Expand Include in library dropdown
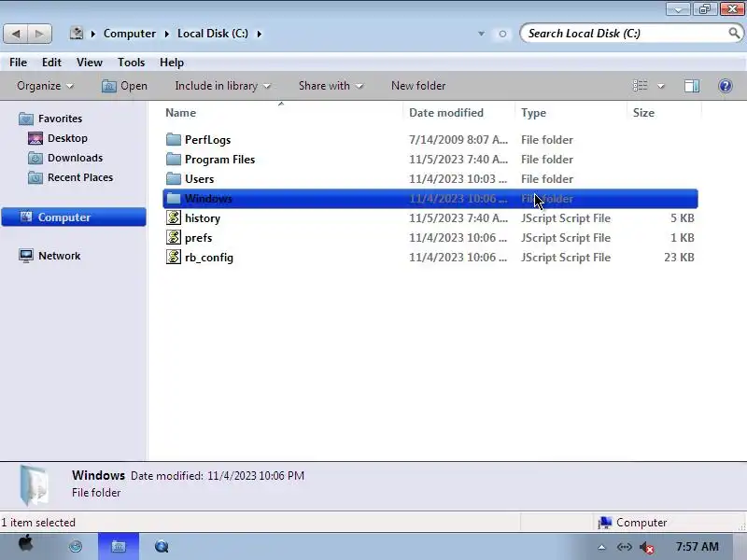747x560 pixels. (222, 86)
